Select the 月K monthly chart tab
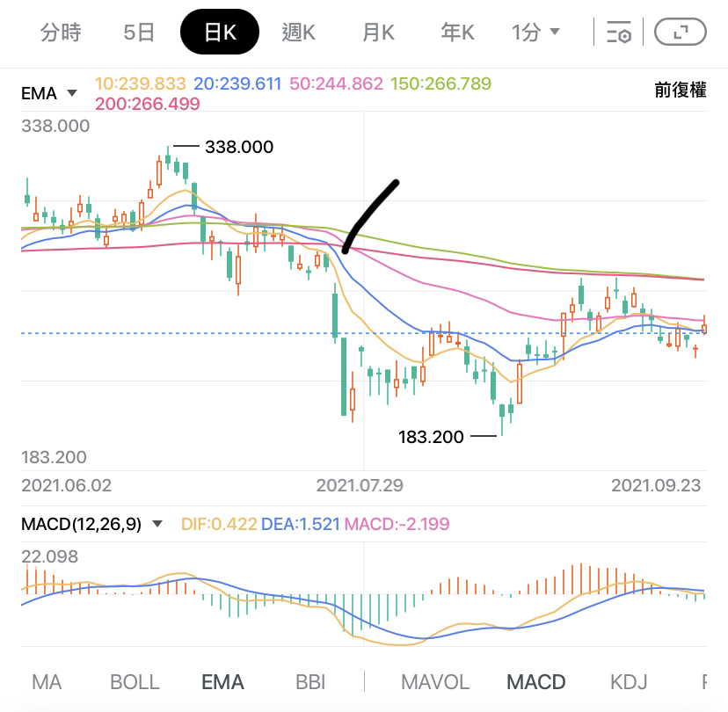728x712 pixels. [x=378, y=33]
